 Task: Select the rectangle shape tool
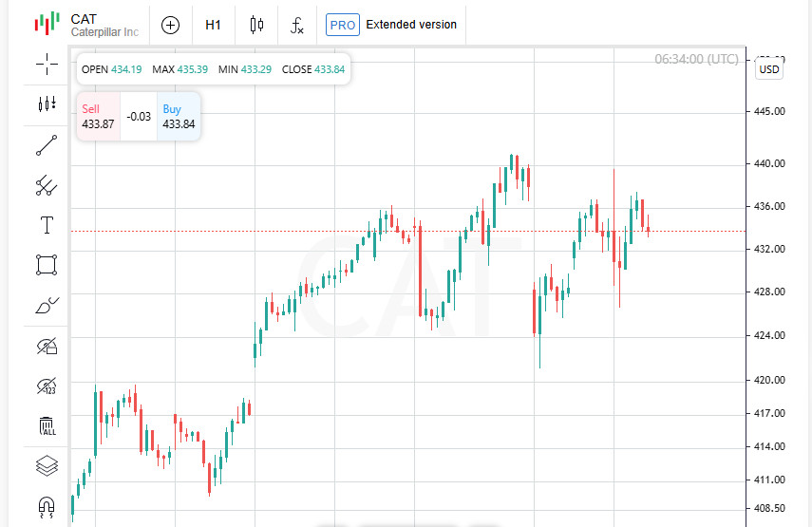tap(47, 265)
